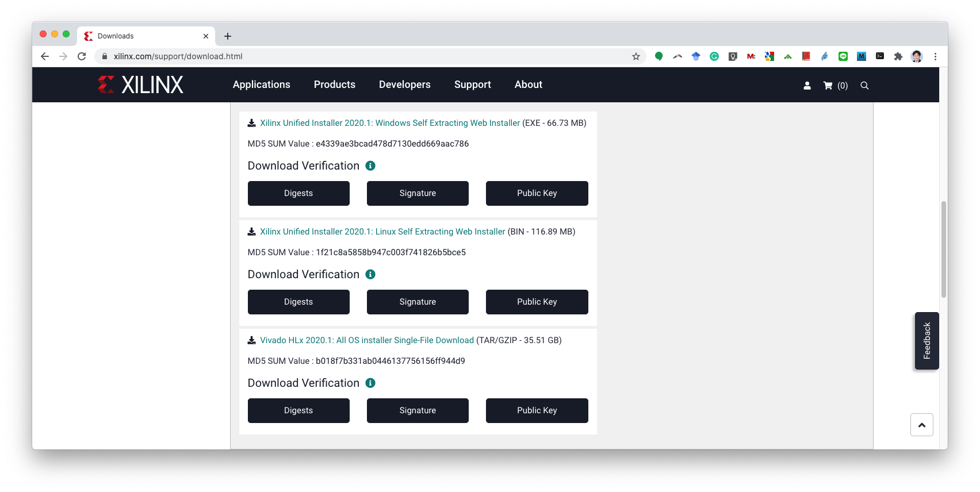Image resolution: width=980 pixels, height=492 pixels.
Task: Click Signature for the Linux installer
Action: point(418,302)
